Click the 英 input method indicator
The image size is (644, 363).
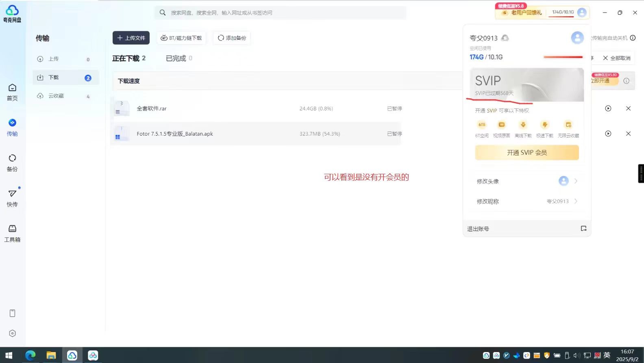[607, 355]
